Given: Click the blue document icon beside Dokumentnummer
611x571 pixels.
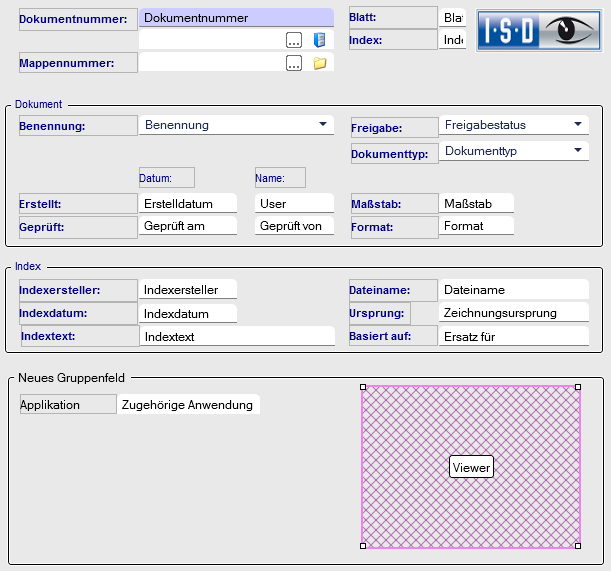Looking at the screenshot, I should pos(320,40).
